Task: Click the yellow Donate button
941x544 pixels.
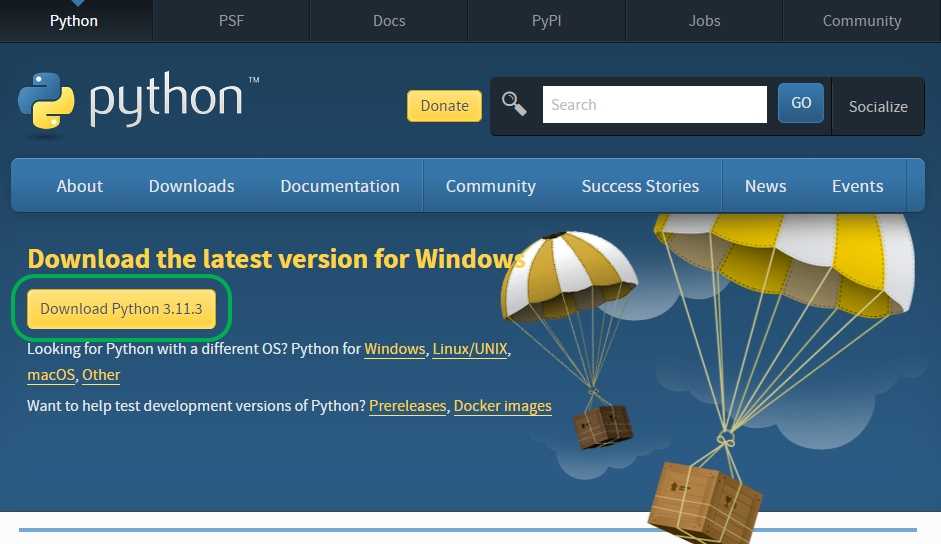Action: coord(444,106)
